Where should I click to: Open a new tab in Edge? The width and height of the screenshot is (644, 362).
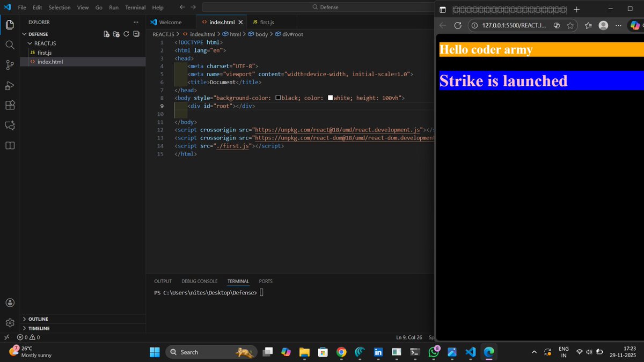[577, 9]
